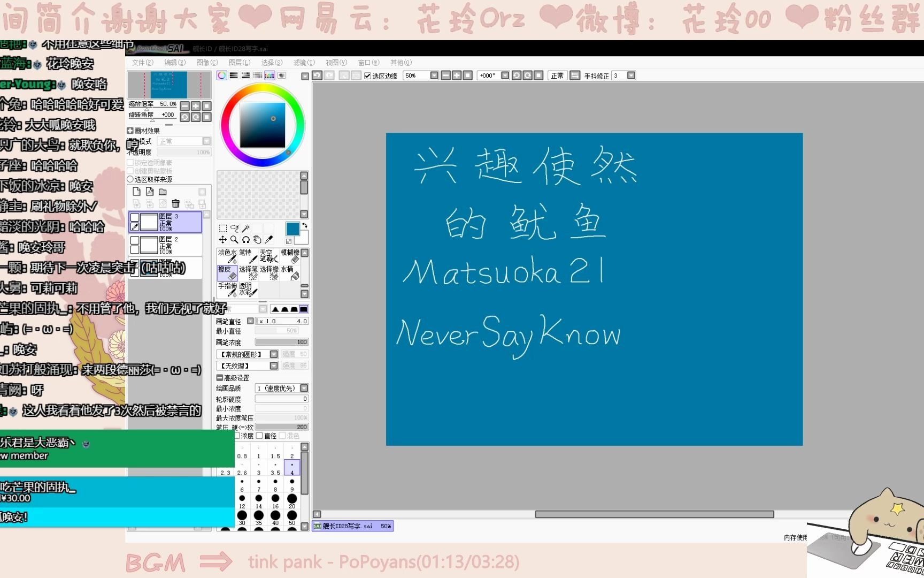Select the zoom magnifier tool
The image size is (924, 578).
(x=234, y=240)
